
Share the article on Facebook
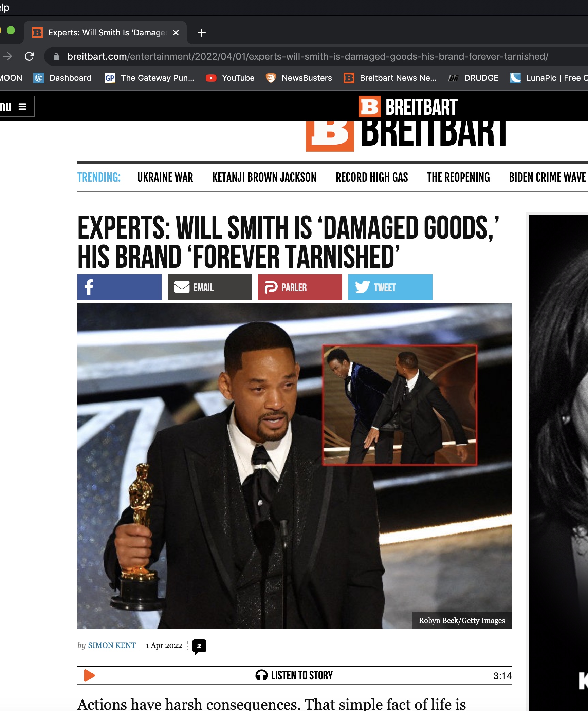(x=120, y=287)
